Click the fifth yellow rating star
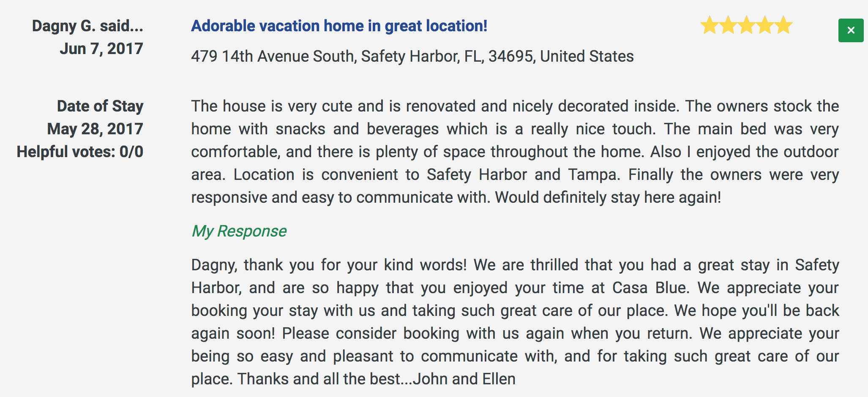The width and height of the screenshot is (868, 397). (783, 25)
